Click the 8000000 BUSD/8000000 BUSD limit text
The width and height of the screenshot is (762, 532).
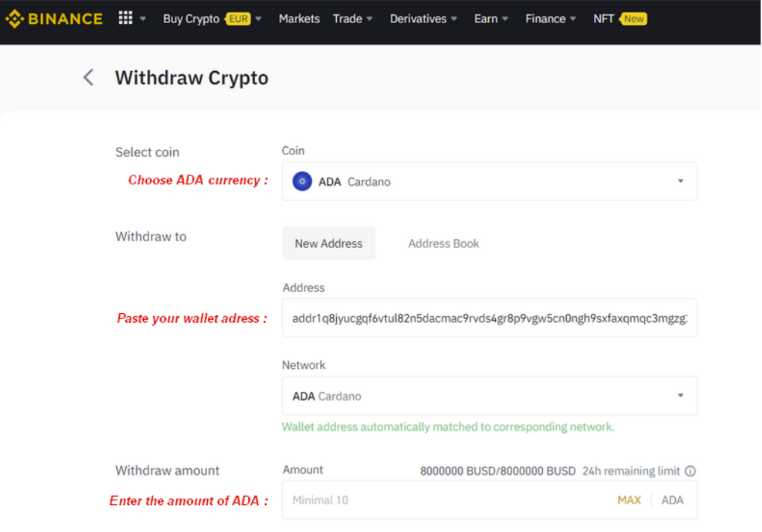coord(498,471)
